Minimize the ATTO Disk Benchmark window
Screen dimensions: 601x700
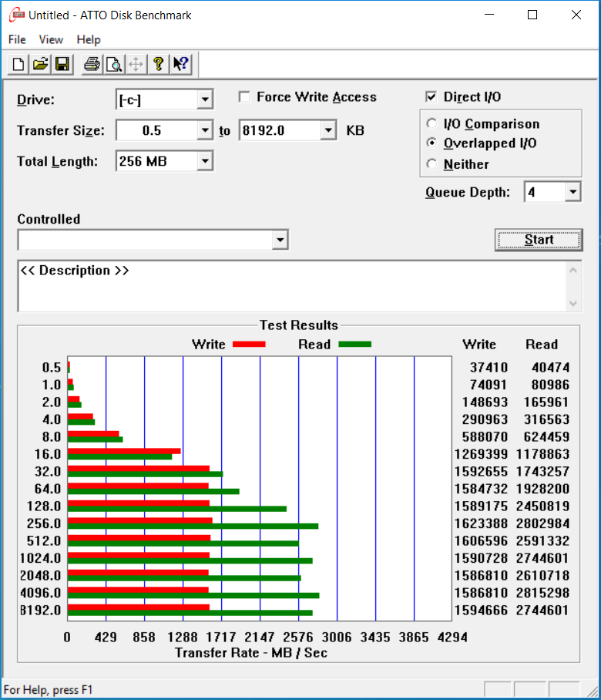[489, 15]
